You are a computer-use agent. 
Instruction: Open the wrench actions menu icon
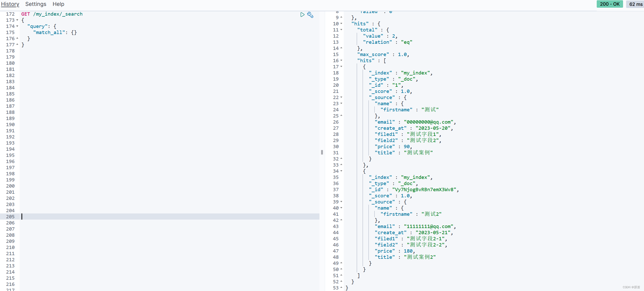click(x=310, y=15)
